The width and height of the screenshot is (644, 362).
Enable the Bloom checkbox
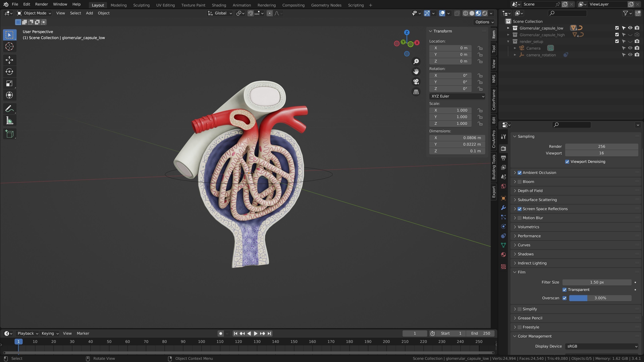click(520, 182)
